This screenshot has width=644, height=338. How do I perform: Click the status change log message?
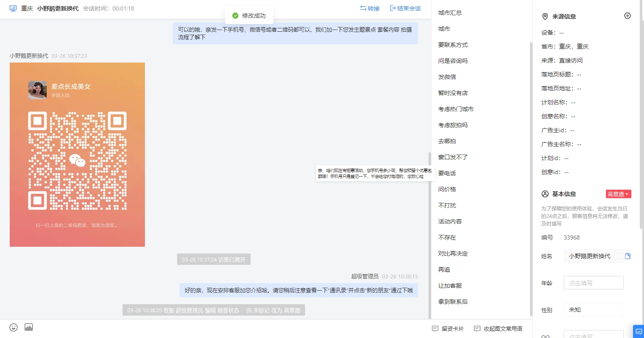pos(214,310)
